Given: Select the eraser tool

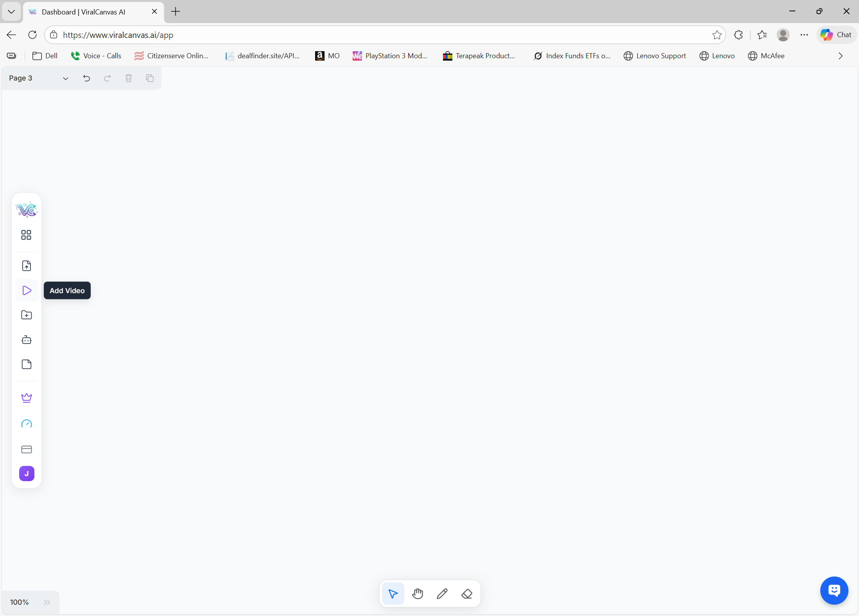Looking at the screenshot, I should [x=467, y=594].
